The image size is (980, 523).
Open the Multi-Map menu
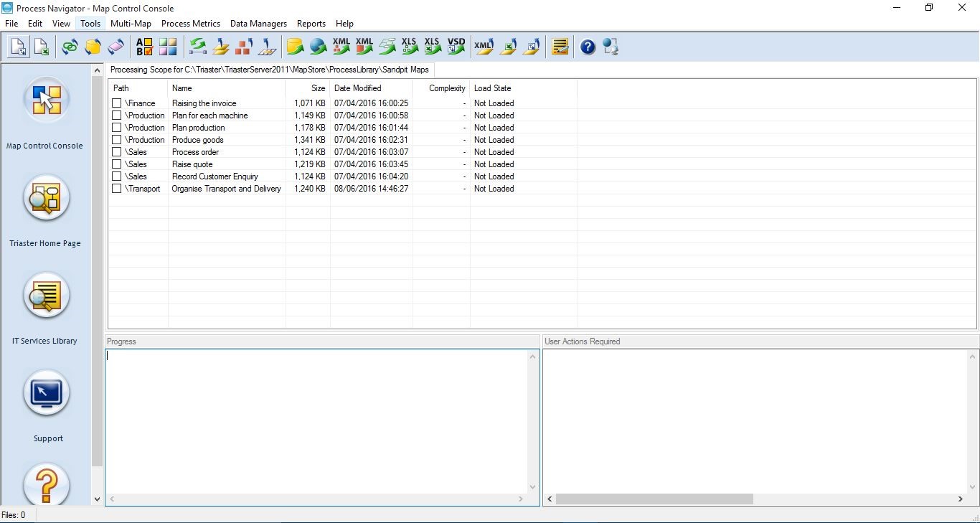(x=131, y=23)
